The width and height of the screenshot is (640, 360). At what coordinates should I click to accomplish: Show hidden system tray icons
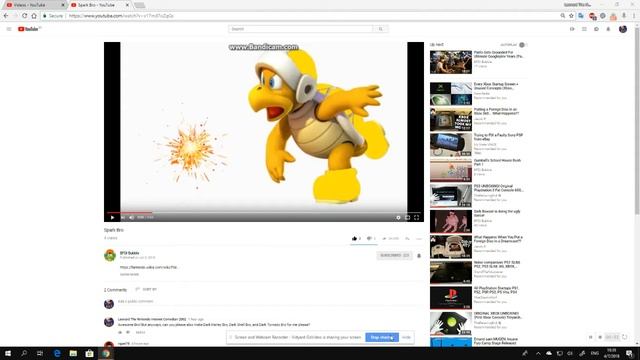[x=538, y=353]
